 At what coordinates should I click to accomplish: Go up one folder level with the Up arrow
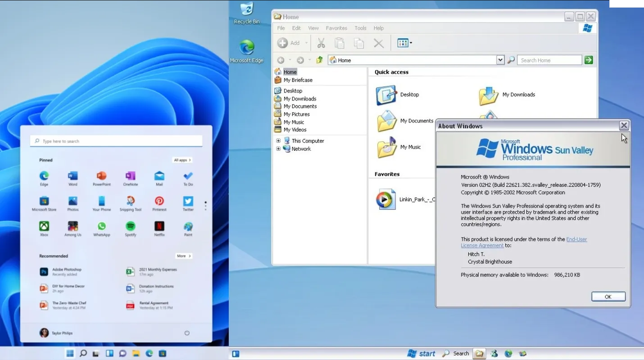319,60
